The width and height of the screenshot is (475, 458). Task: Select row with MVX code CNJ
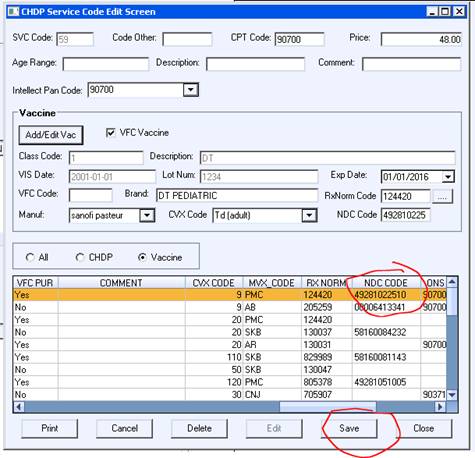pyautogui.click(x=230, y=395)
